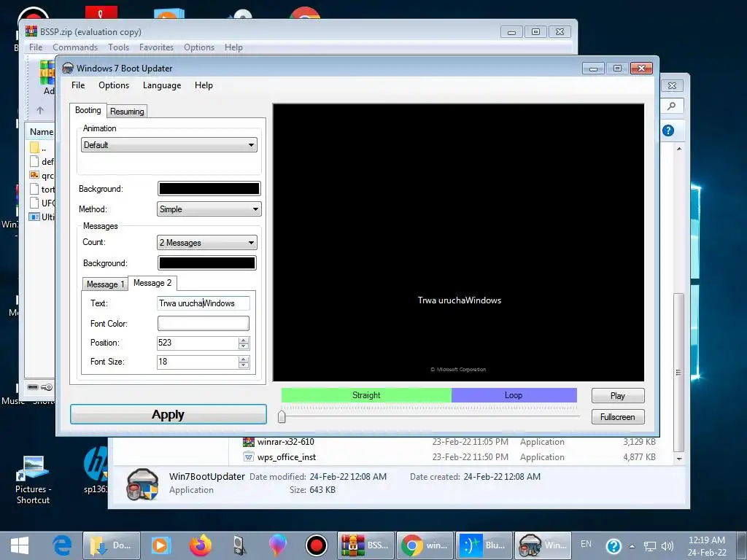Viewport: 747px width, 560px height.
Task: Click the WinRAR up-folder arrow icon
Action: [40, 111]
